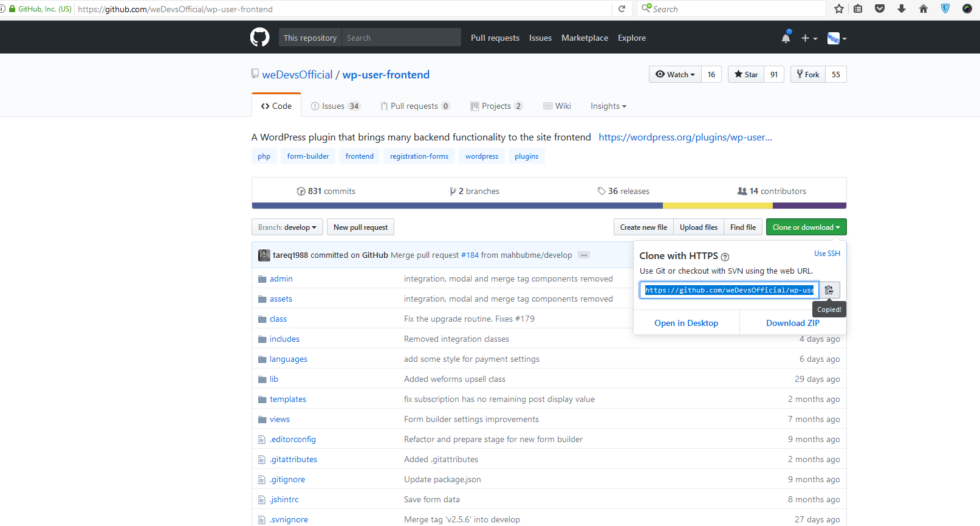
Task: Fork the repository
Action: 808,74
